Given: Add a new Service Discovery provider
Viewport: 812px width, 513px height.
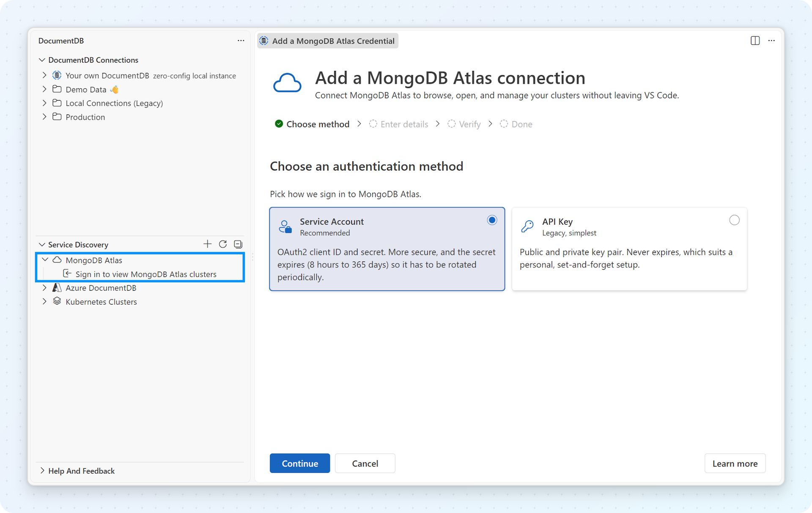Looking at the screenshot, I should pos(207,244).
